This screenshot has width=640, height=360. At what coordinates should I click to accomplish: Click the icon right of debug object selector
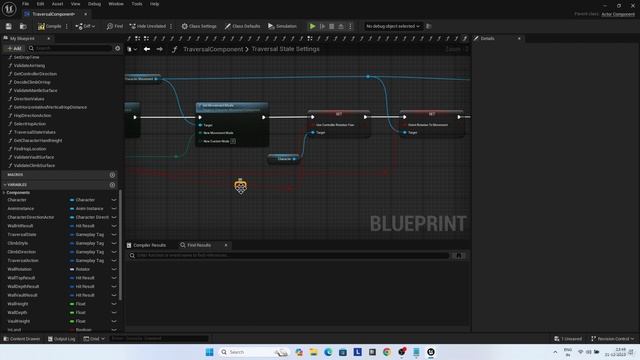click(x=429, y=26)
